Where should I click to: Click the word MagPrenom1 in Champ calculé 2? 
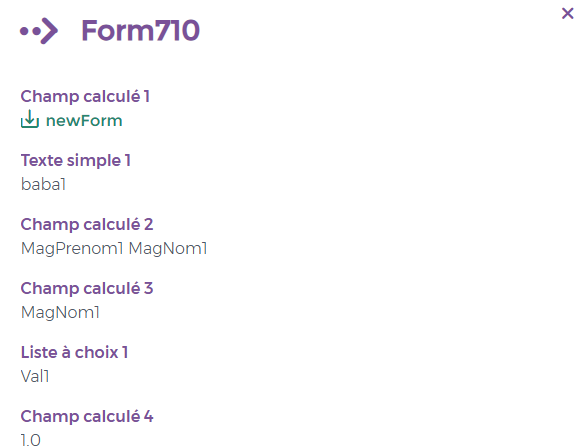click(72, 248)
